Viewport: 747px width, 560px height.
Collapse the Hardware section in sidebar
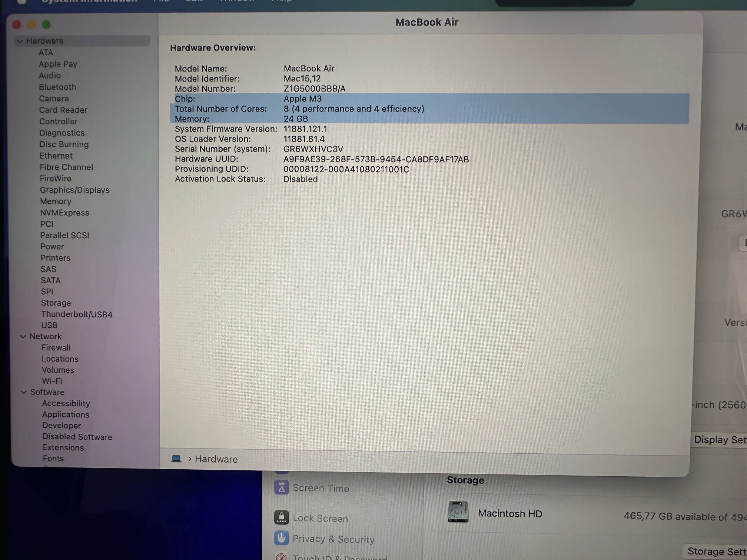tap(20, 41)
